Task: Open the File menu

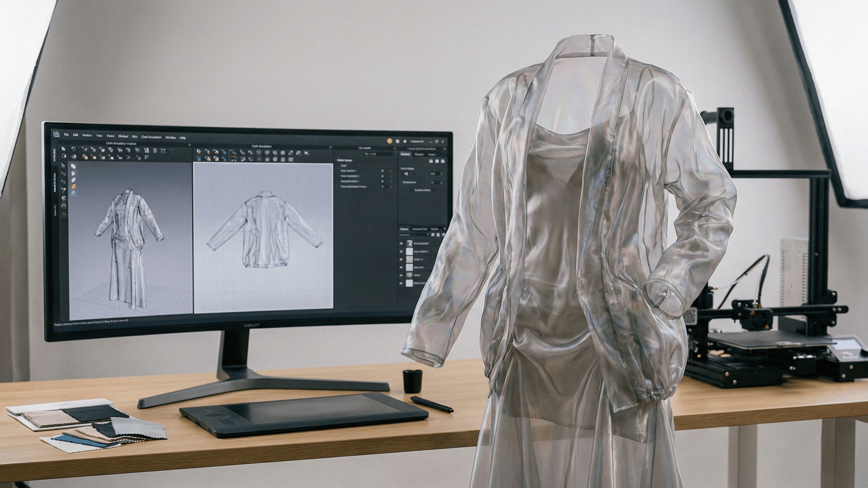Action: coord(66,135)
